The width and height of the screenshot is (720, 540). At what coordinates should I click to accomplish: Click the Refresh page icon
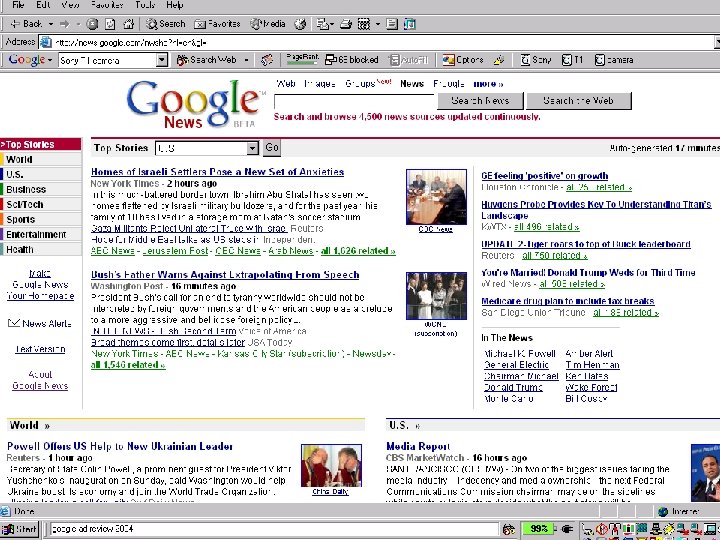(110, 24)
